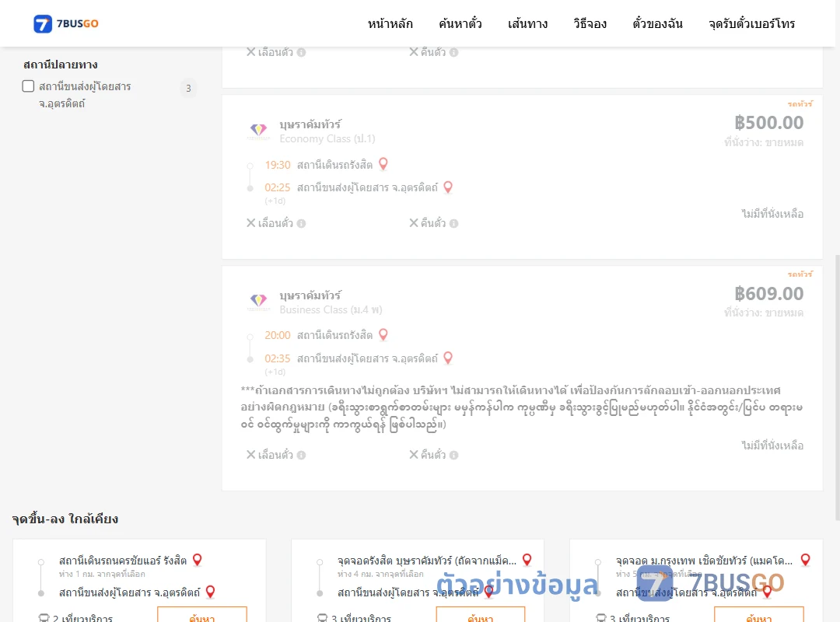Open the เส้นทาง menu item
Image resolution: width=840 pixels, height=622 pixels.
(x=527, y=23)
